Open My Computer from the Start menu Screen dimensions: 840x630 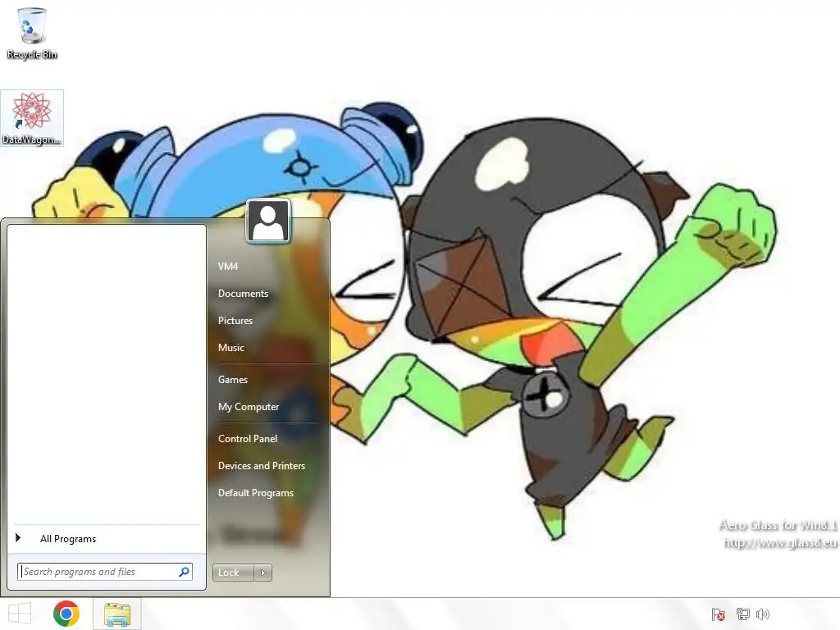coord(248,407)
